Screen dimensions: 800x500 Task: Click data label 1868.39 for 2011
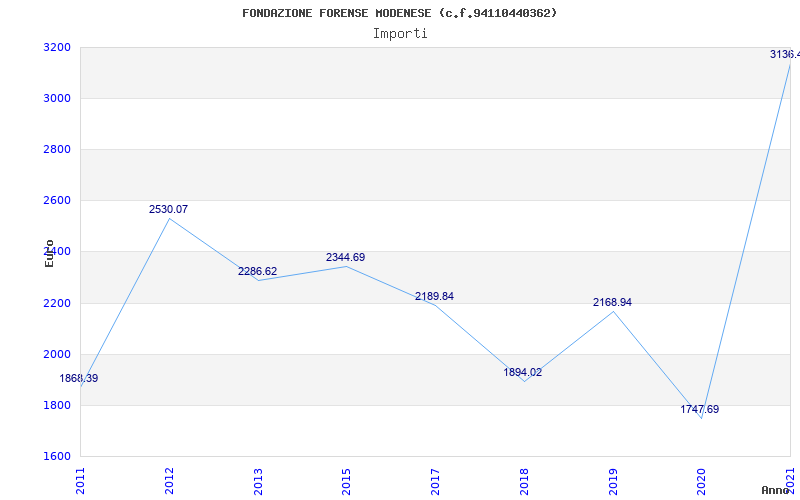pos(79,379)
